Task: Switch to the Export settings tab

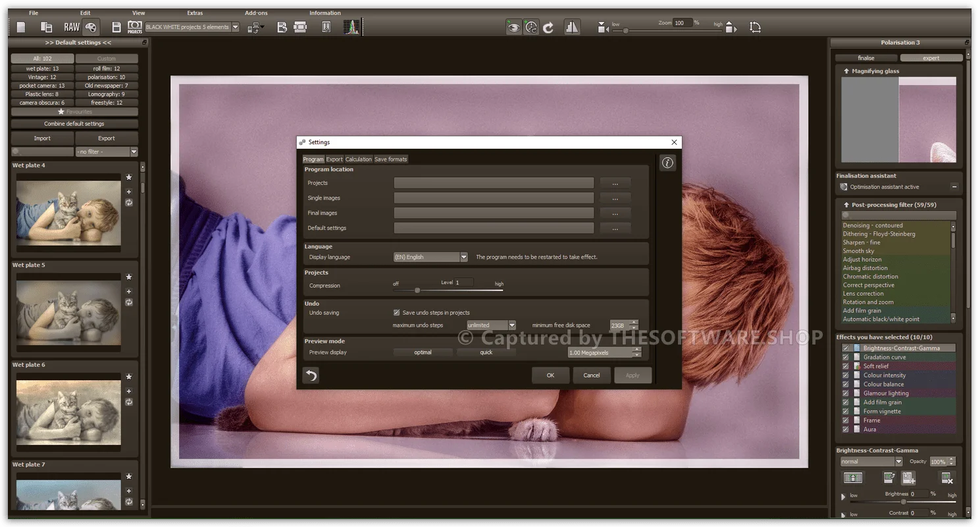Action: pyautogui.click(x=334, y=159)
